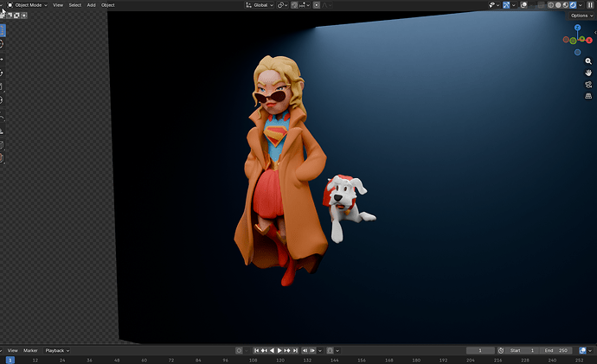
Task: Click the End frame field showing 250
Action: 555,350
